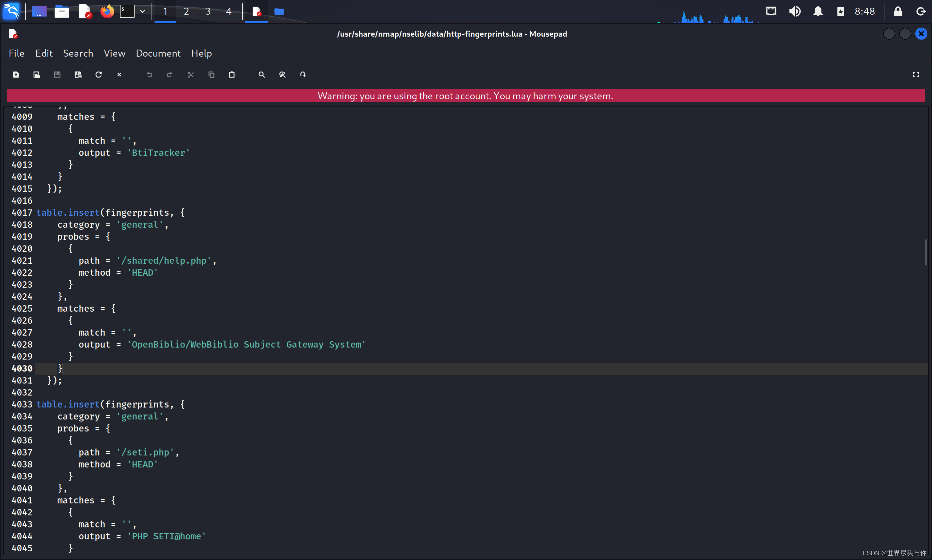Click 'general' category value on line 4018

click(140, 224)
